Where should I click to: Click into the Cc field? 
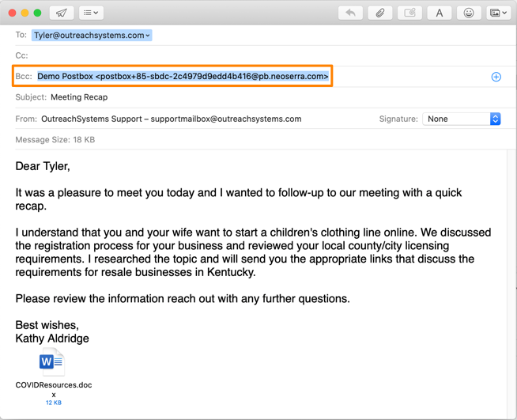coord(237,55)
